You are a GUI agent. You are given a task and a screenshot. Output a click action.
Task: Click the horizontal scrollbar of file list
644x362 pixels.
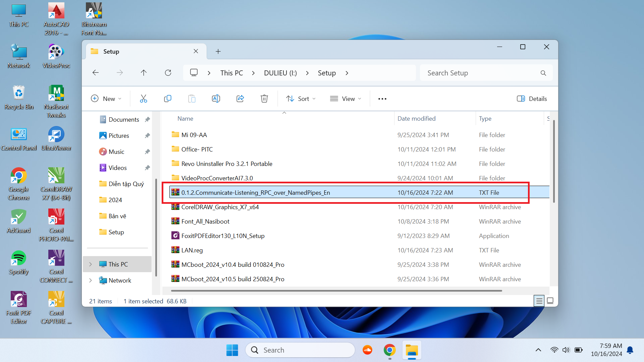[x=336, y=291]
